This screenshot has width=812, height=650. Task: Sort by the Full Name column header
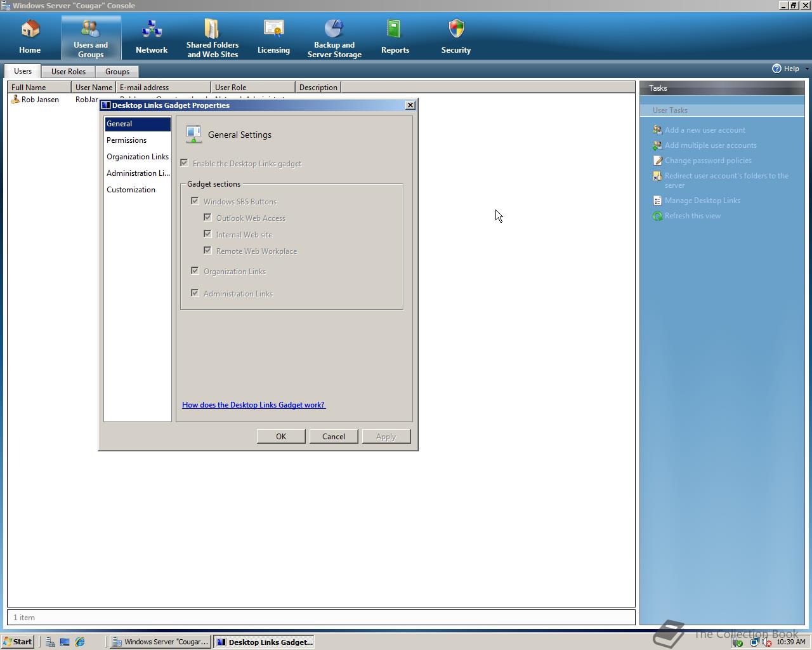click(x=39, y=88)
